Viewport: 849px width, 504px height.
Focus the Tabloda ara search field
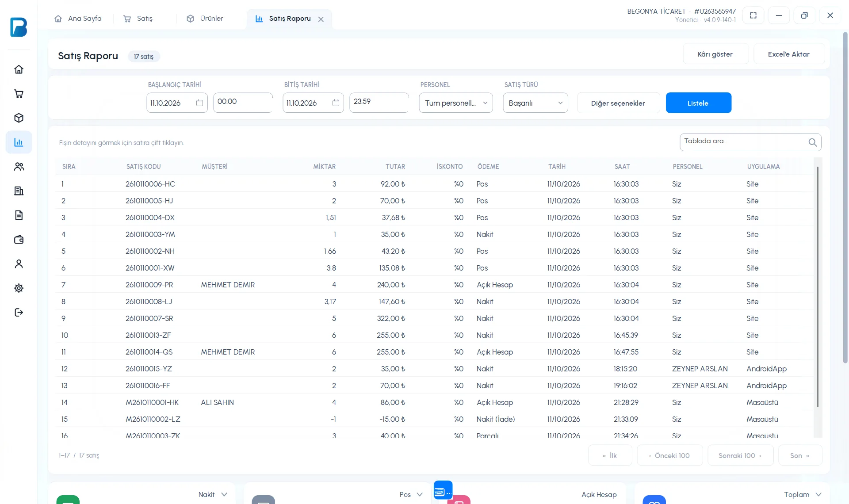(x=750, y=142)
